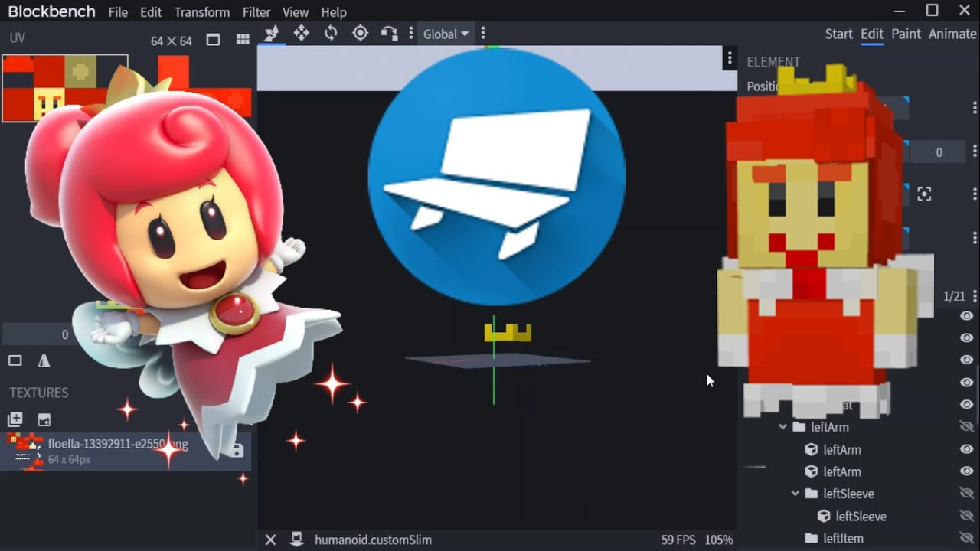The image size is (980, 551).
Task: Open the Help menu
Action: pyautogui.click(x=334, y=12)
